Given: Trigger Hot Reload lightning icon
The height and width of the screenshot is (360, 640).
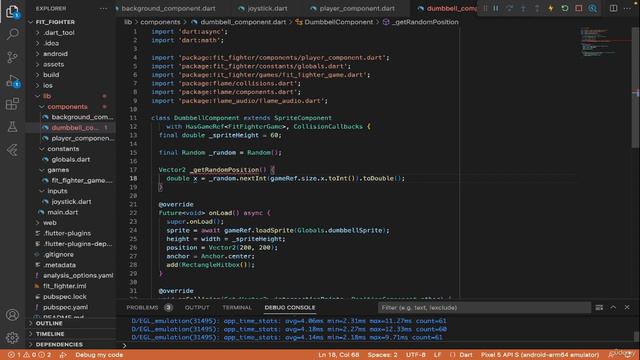Looking at the screenshot, I should (551, 8).
